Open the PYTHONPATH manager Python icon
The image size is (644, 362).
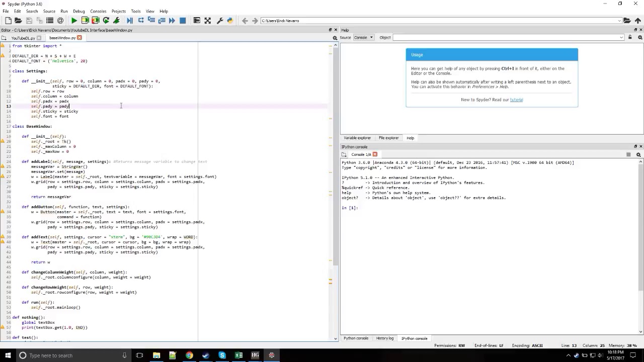pos(230,21)
